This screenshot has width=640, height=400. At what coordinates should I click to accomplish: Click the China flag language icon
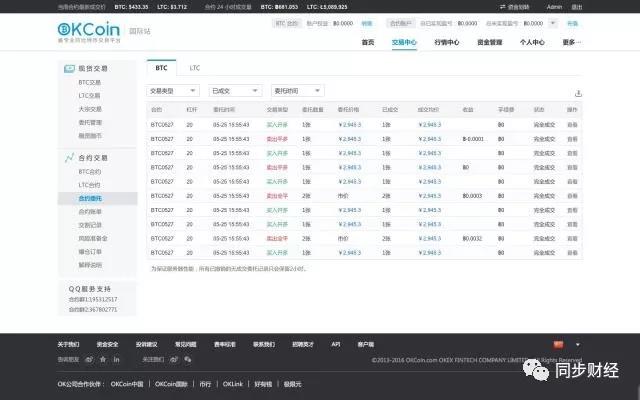[558, 344]
